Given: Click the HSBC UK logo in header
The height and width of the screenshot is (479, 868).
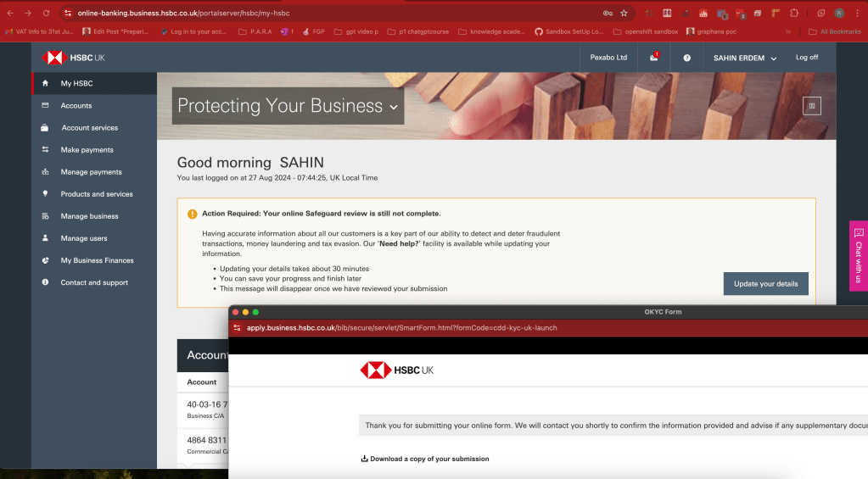Looking at the screenshot, I should (x=73, y=58).
